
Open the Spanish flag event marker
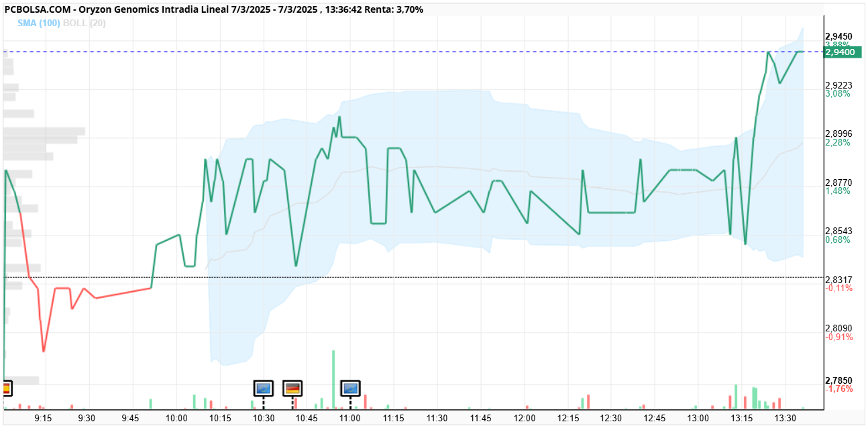[x=6, y=388]
